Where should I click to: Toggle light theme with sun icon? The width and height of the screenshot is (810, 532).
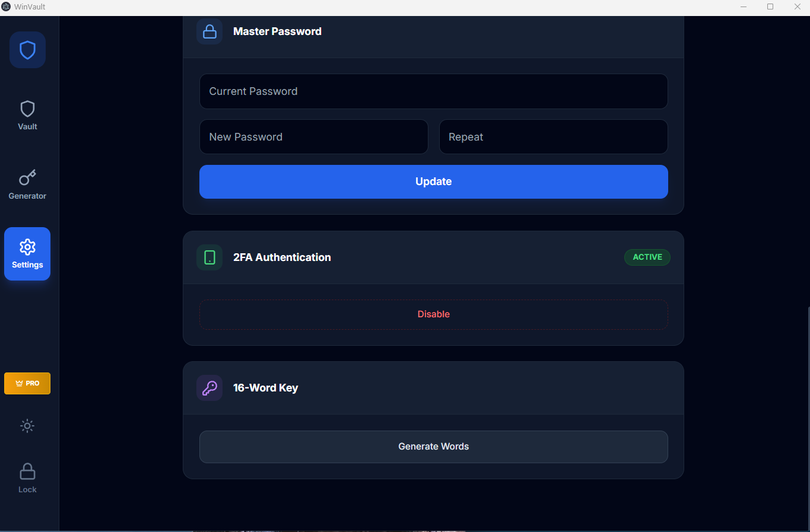pyautogui.click(x=27, y=426)
